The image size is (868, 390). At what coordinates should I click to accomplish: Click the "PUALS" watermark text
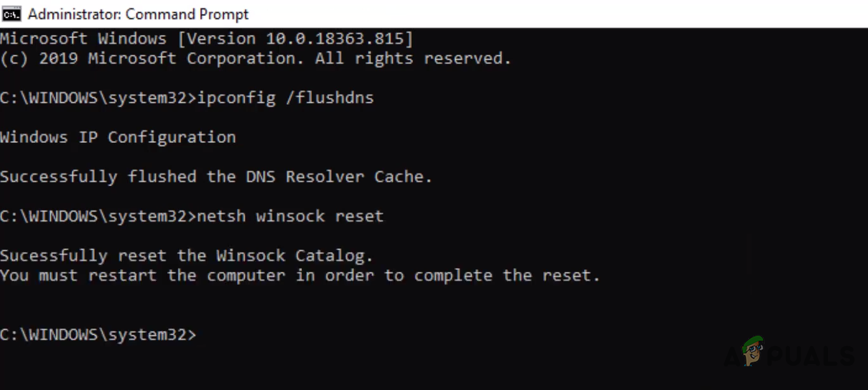coord(813,356)
